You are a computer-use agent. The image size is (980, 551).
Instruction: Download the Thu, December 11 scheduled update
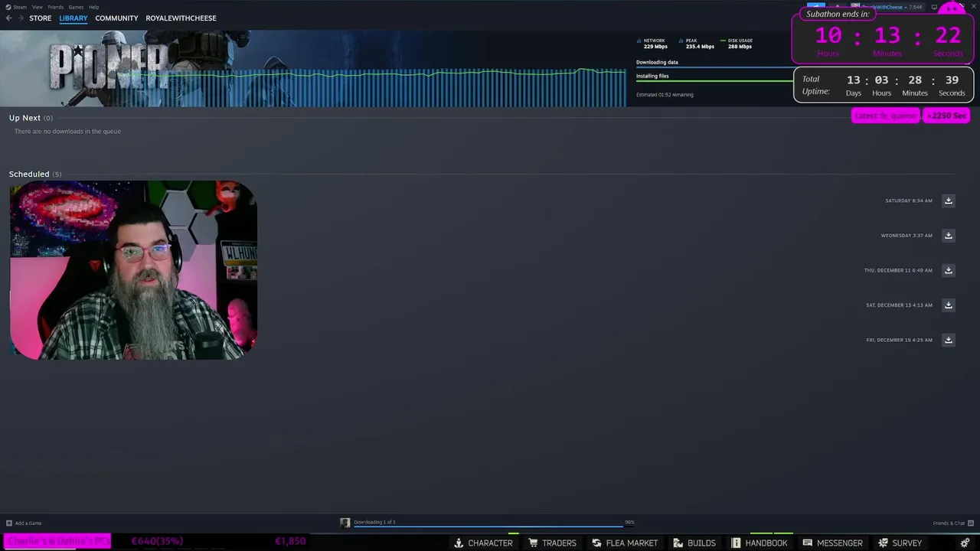948,270
